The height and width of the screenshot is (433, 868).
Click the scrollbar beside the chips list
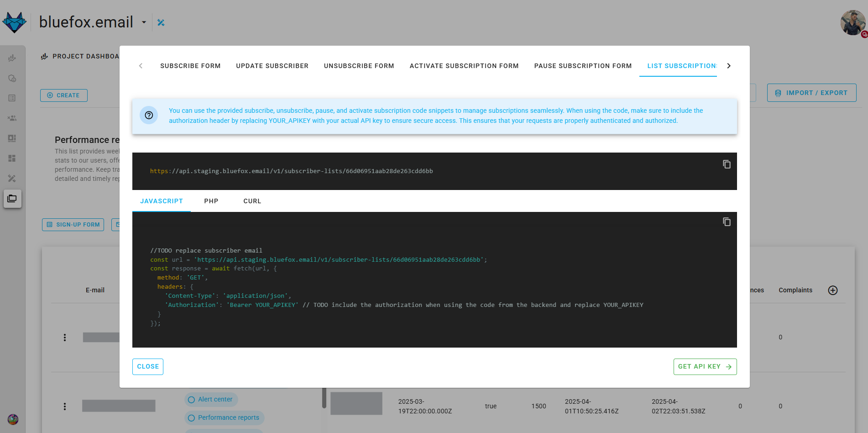point(324,398)
